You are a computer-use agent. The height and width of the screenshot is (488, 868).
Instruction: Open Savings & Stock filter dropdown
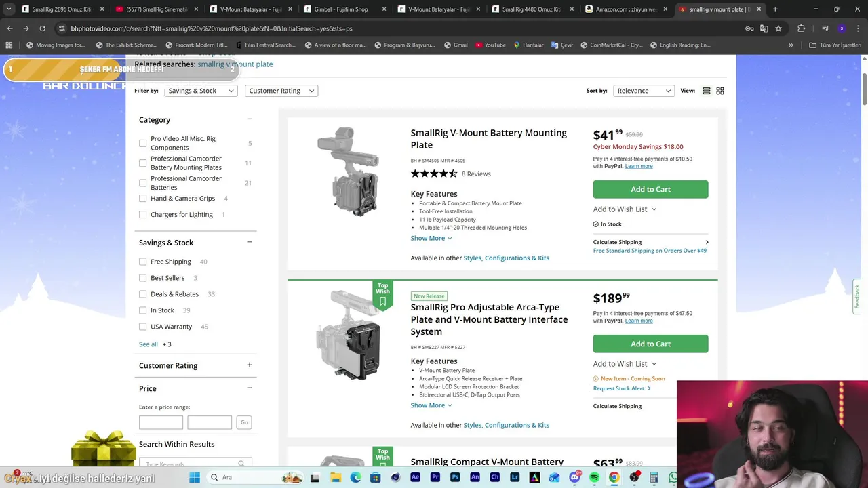pyautogui.click(x=201, y=91)
